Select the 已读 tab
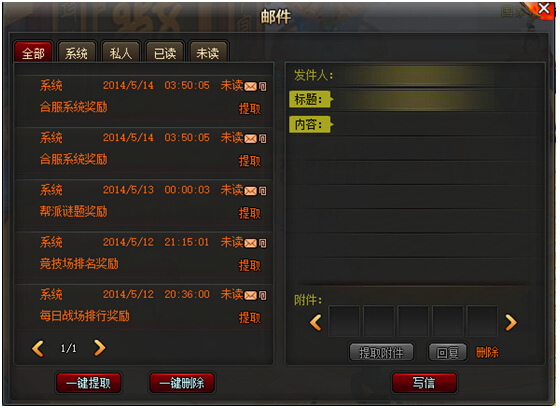560x409 pixels. pyautogui.click(x=165, y=53)
